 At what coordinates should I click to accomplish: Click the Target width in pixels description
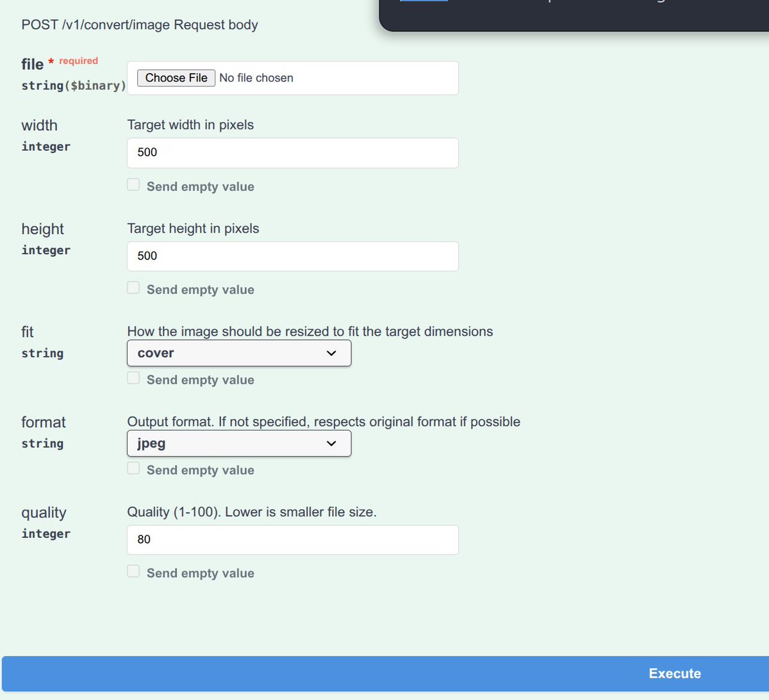[x=190, y=124]
